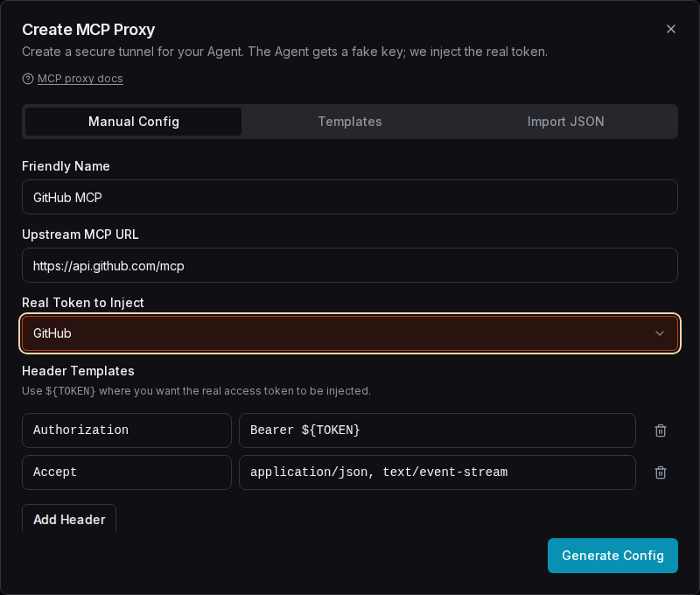Click the application/json header value field

[437, 472]
